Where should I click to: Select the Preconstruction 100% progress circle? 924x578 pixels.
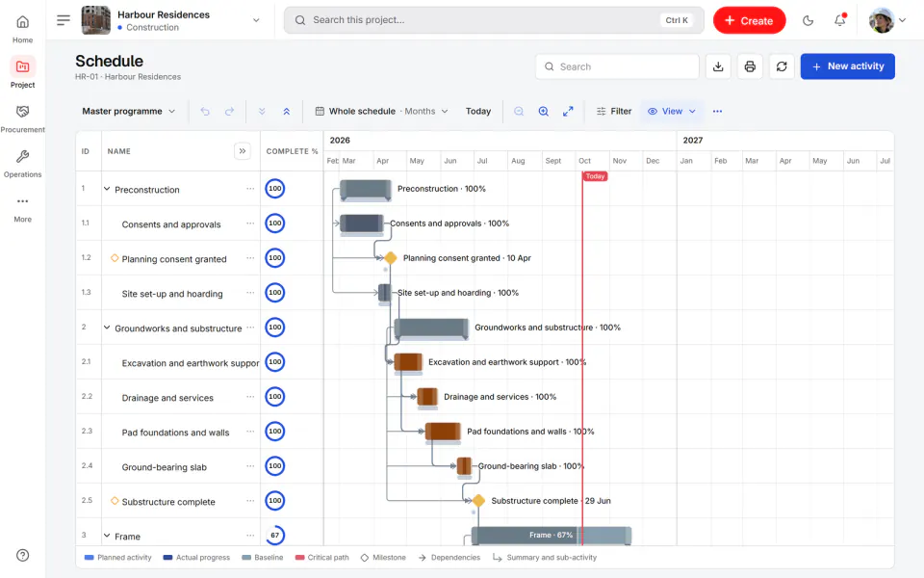pos(274,189)
